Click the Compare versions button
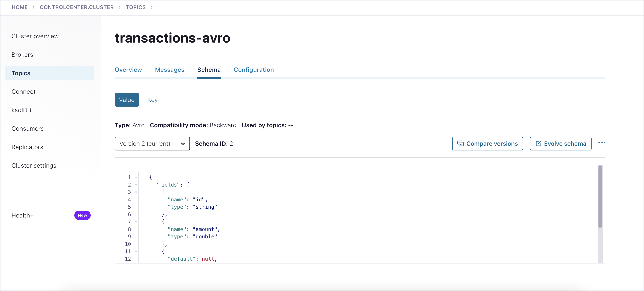Screen dimensions: 644x291 click(x=487, y=143)
